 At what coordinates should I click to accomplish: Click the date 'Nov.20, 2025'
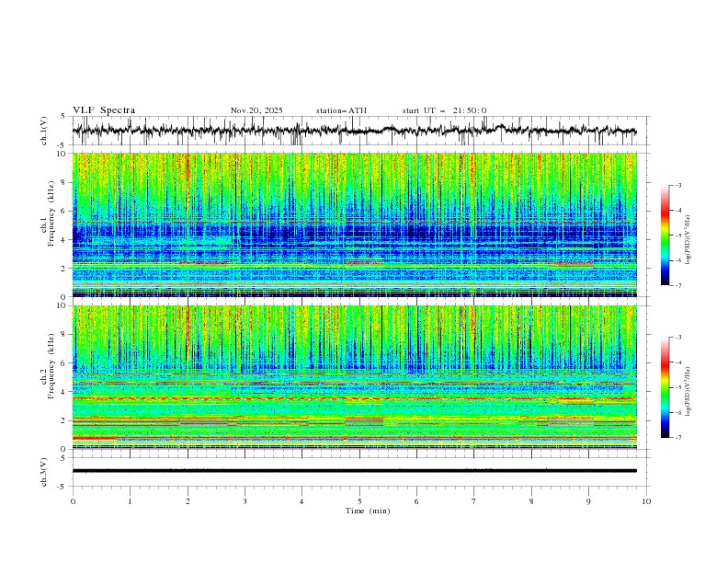[256, 110]
